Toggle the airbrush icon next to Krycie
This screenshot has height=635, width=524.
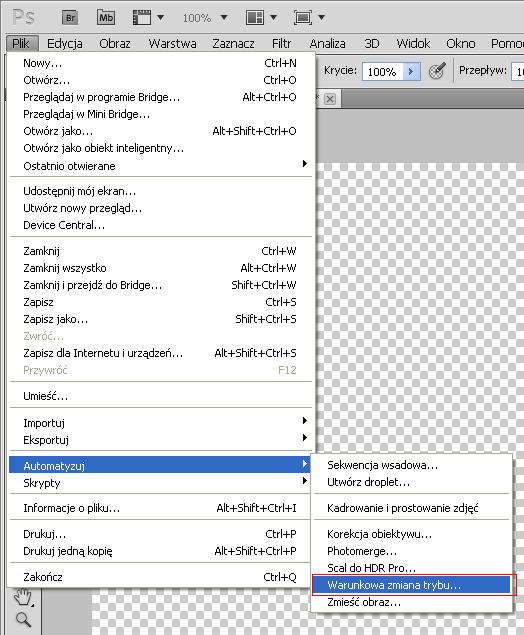(437, 71)
